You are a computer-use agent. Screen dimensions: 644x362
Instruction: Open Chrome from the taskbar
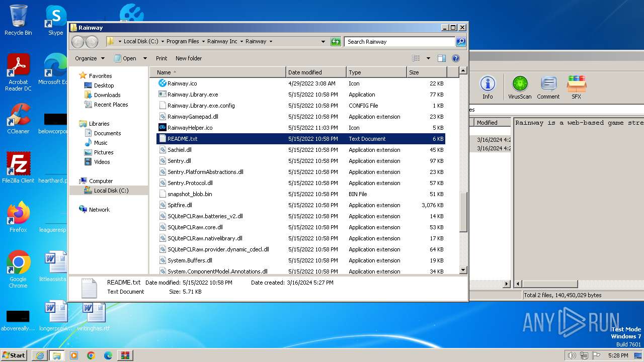(x=91, y=355)
